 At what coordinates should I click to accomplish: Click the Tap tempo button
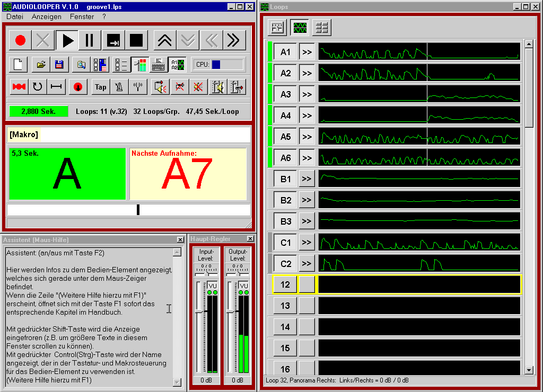click(100, 87)
